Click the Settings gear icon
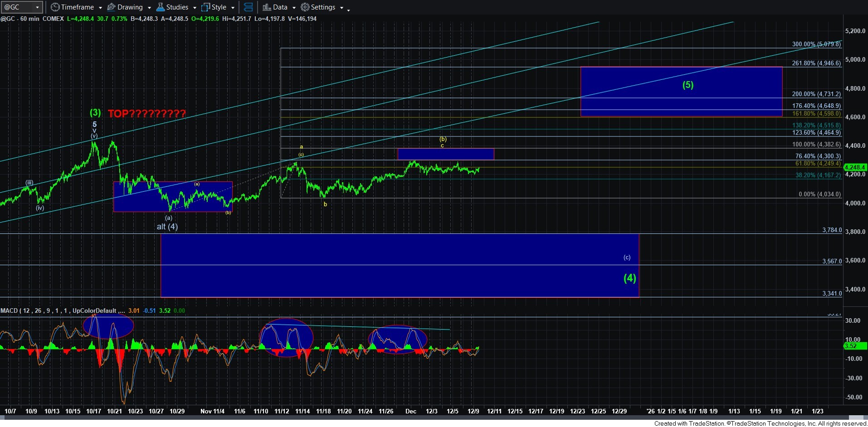This screenshot has height=427, width=868. coord(305,7)
